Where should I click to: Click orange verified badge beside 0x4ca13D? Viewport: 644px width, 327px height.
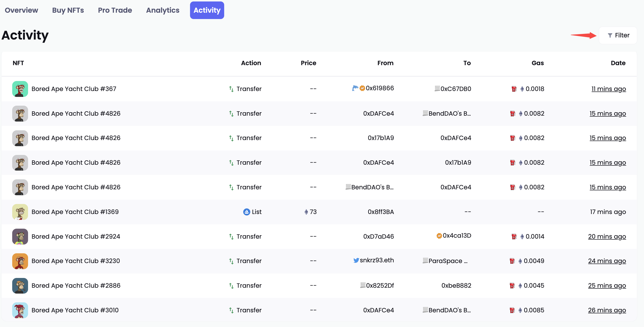click(439, 235)
